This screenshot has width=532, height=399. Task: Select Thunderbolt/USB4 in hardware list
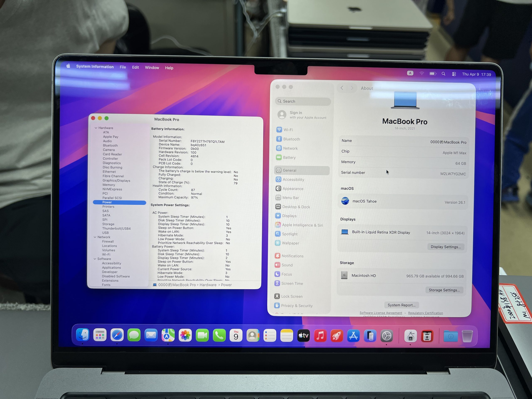pyautogui.click(x=116, y=228)
